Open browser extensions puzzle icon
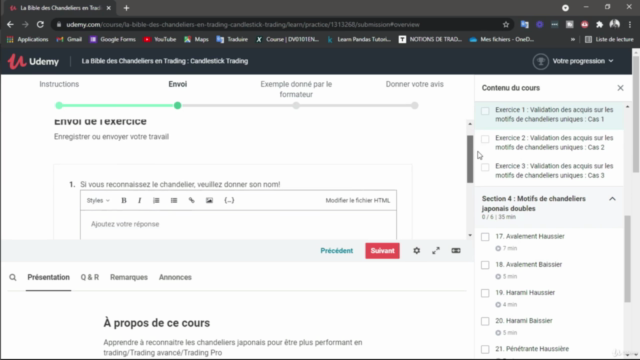This screenshot has height=360, width=640. point(599,24)
